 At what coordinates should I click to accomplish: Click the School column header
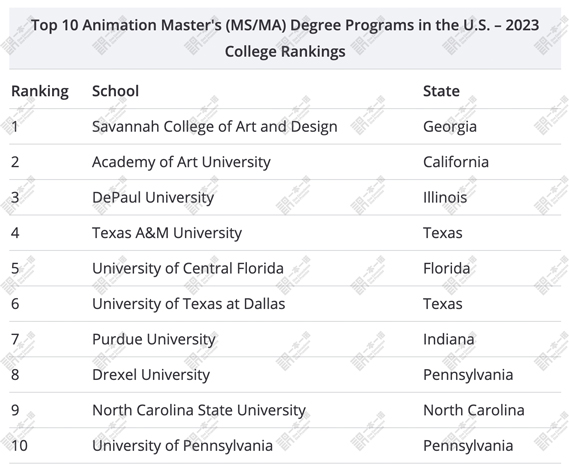coord(115,91)
